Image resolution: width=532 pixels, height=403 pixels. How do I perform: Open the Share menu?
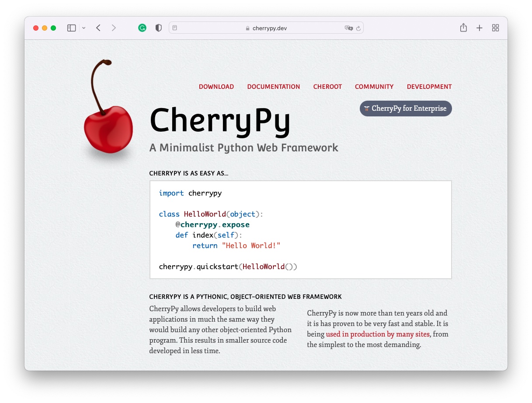[463, 28]
